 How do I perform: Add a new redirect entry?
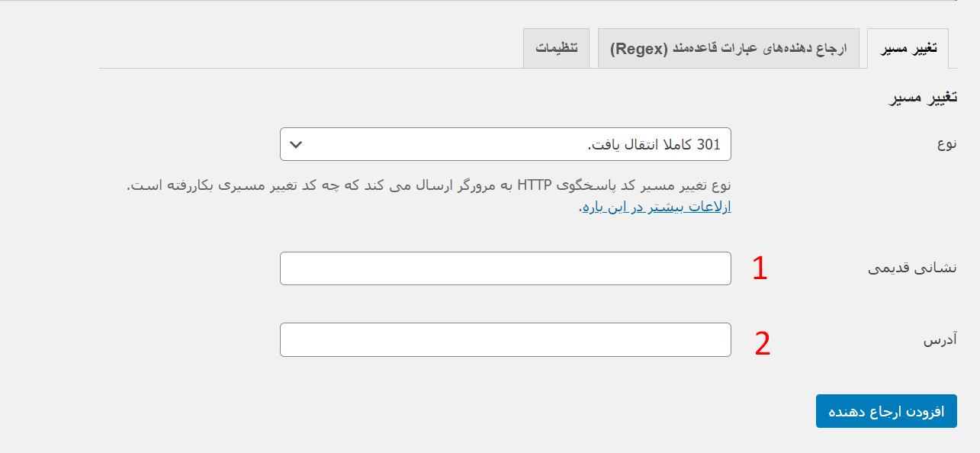click(886, 410)
